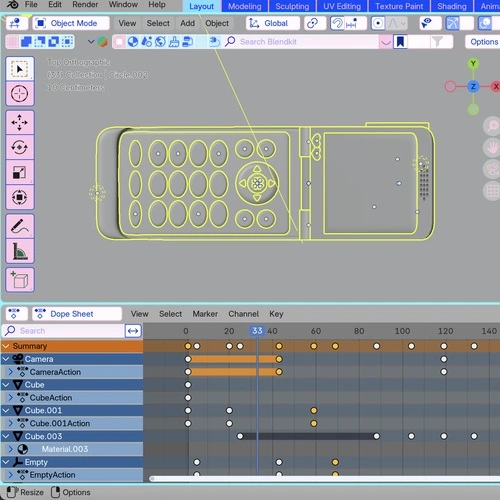This screenshot has height=500, width=500.
Task: Open the pivot point link menu
Action: tap(315, 23)
